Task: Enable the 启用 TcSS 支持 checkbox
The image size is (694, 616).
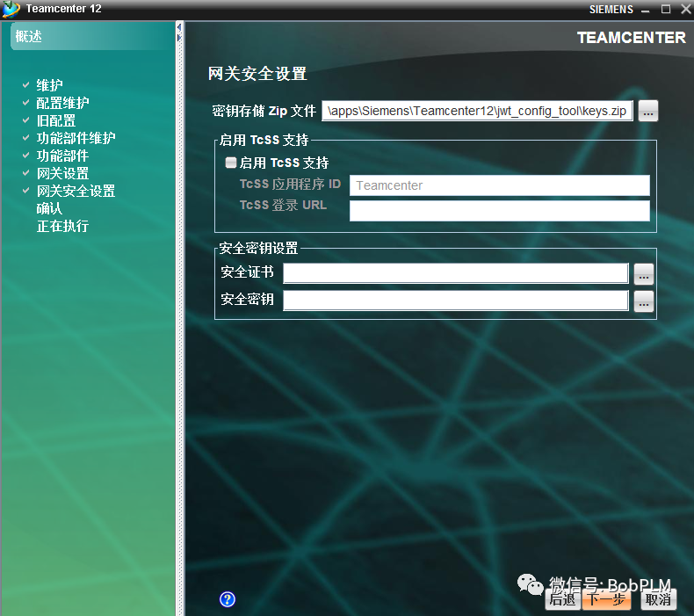Action: pos(230,163)
